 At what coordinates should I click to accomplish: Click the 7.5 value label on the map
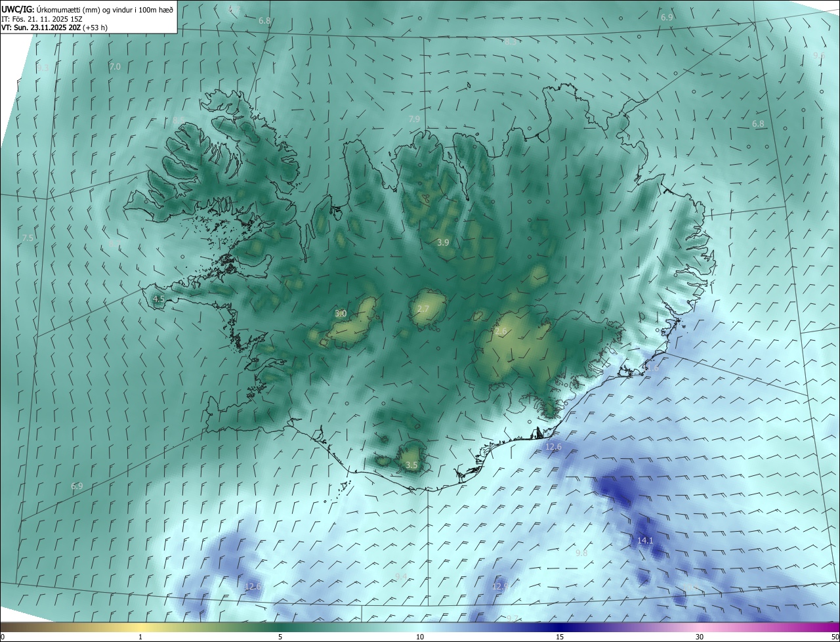point(28,238)
